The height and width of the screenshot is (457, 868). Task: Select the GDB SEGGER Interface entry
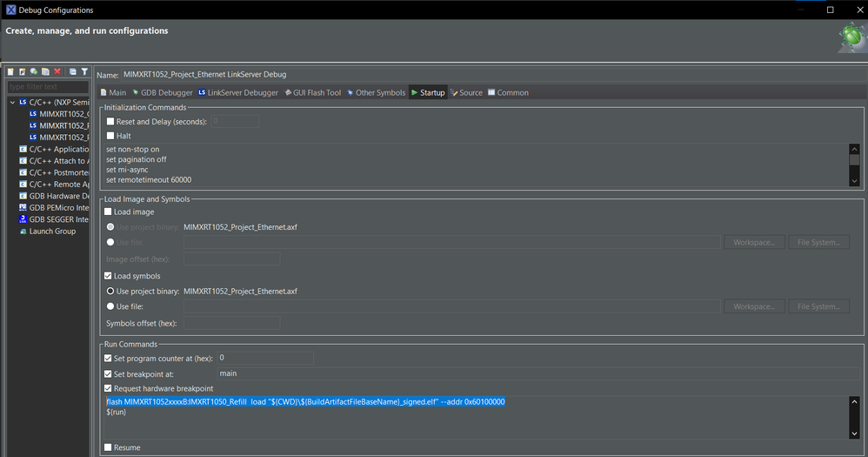[x=54, y=219]
